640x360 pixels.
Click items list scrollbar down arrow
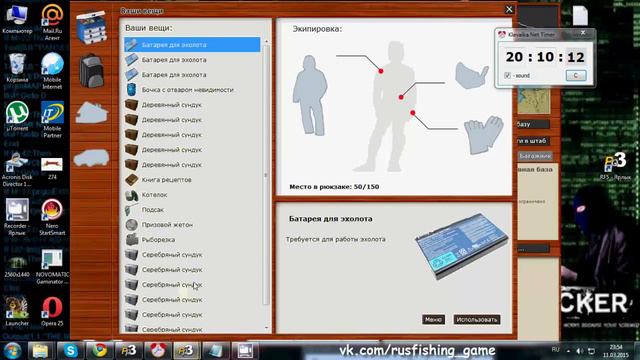pyautogui.click(x=266, y=328)
